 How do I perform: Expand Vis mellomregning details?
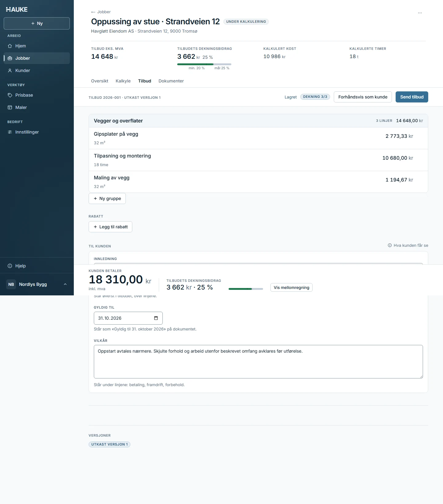pos(291,287)
